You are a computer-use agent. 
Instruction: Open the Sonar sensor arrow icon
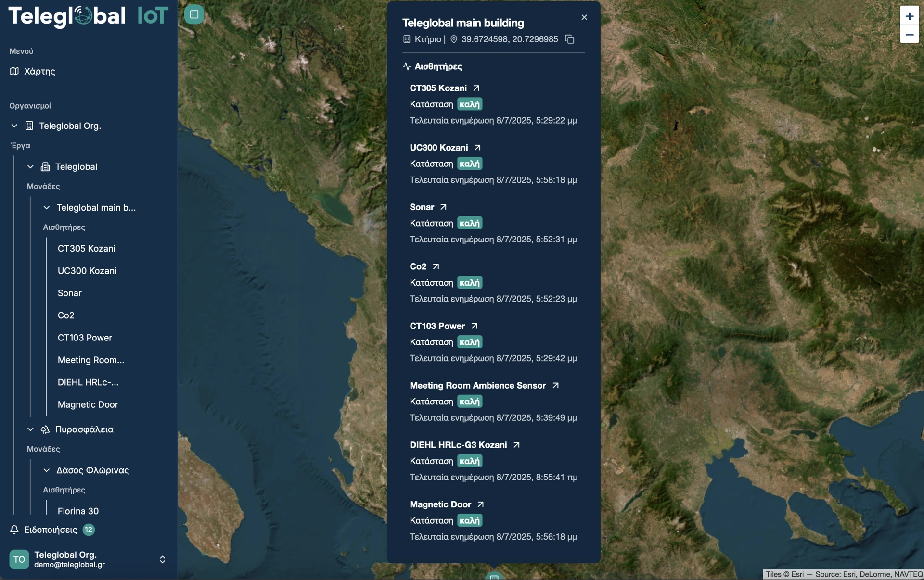[x=443, y=207]
